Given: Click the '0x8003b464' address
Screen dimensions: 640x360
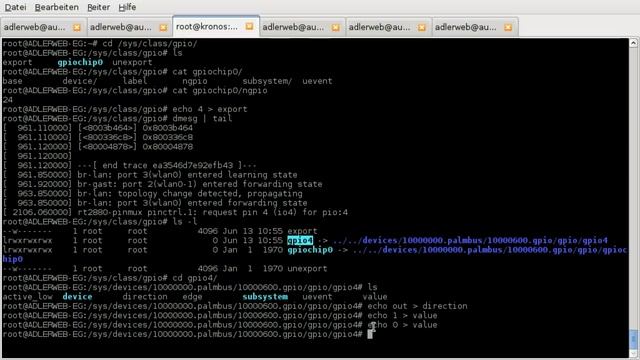Looking at the screenshot, I should 167,128.
